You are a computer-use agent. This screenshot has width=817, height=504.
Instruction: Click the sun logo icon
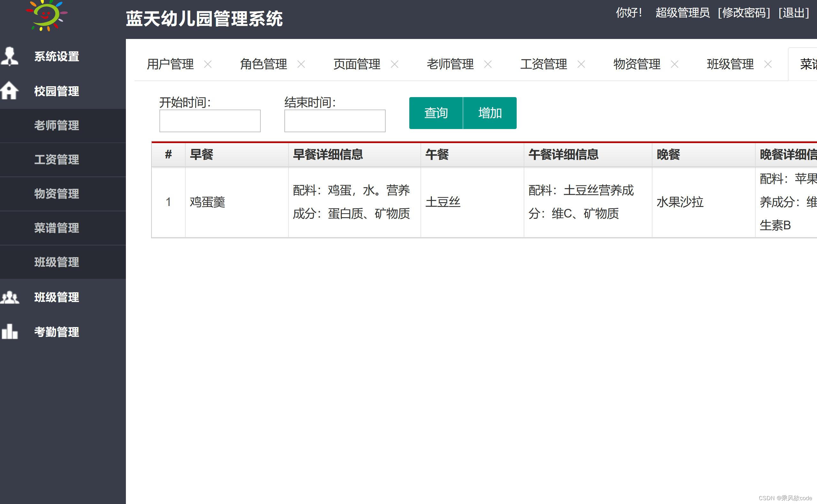click(x=47, y=15)
